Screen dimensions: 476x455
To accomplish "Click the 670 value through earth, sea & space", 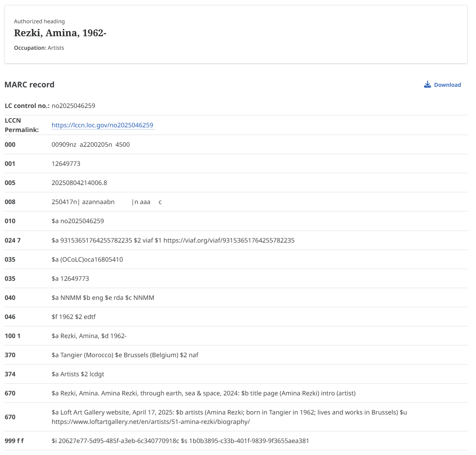I will pyautogui.click(x=203, y=394).
